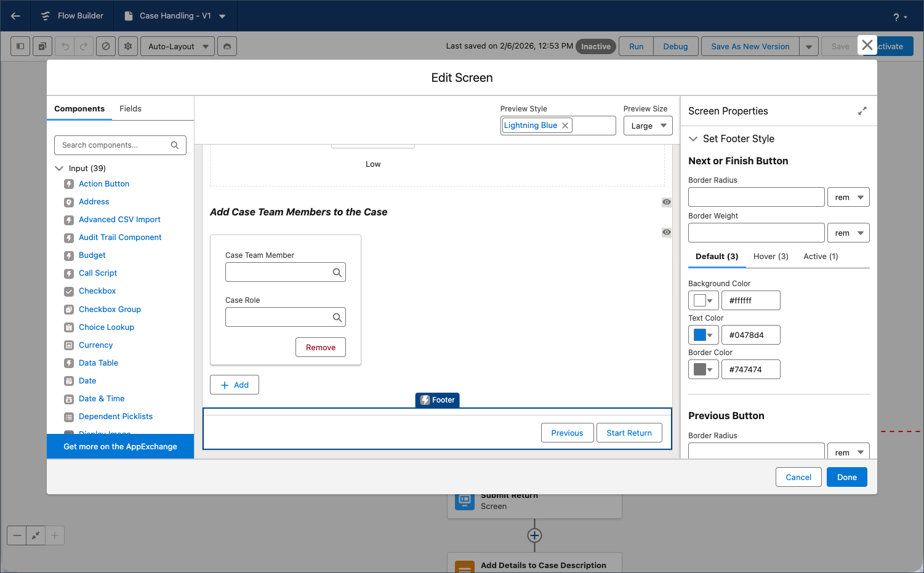This screenshot has height=573, width=924.
Task: Select the Checkbox component in list
Action: (97, 291)
